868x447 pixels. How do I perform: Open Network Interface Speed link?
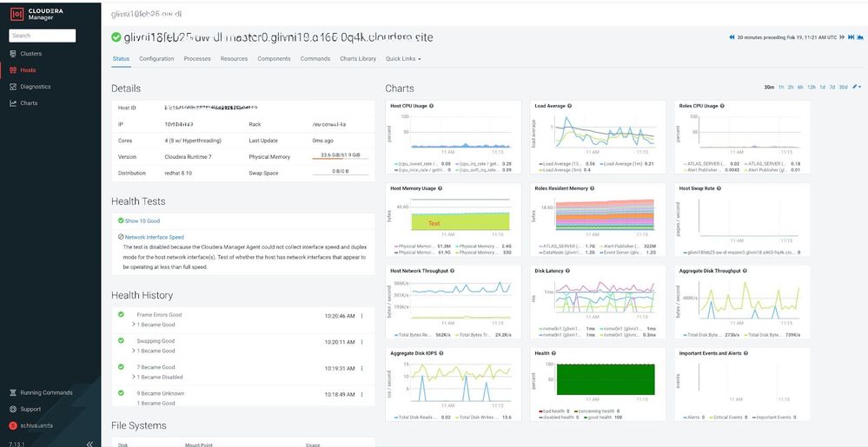coord(155,237)
